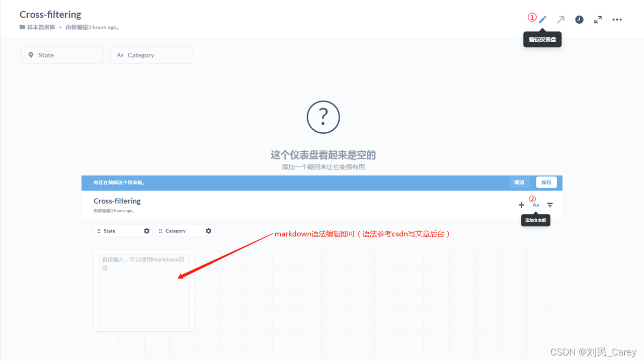The height and width of the screenshot is (362, 644).
Task: Click the top Category filter widget
Action: click(151, 55)
